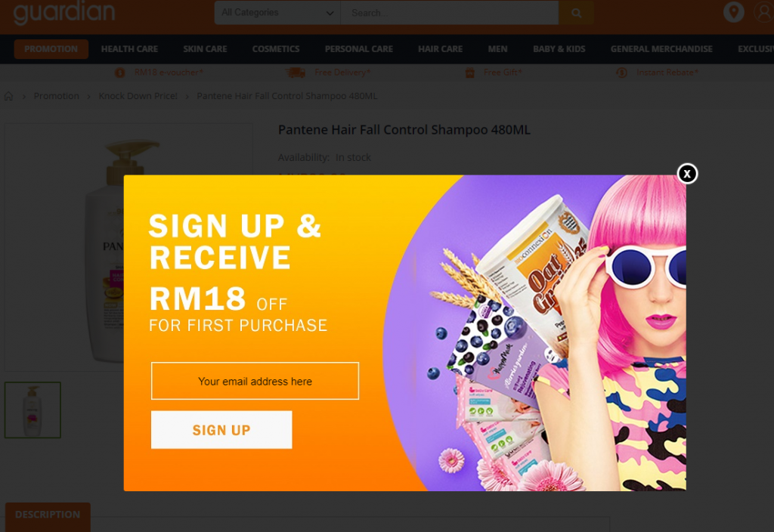The height and width of the screenshot is (532, 774).
Task: Open the Description tab
Action: tap(48, 515)
